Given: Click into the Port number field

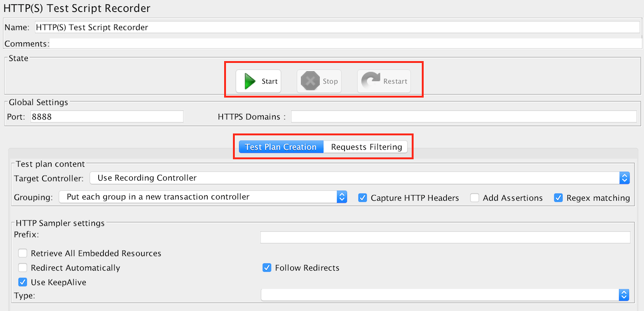Looking at the screenshot, I should click(x=105, y=116).
